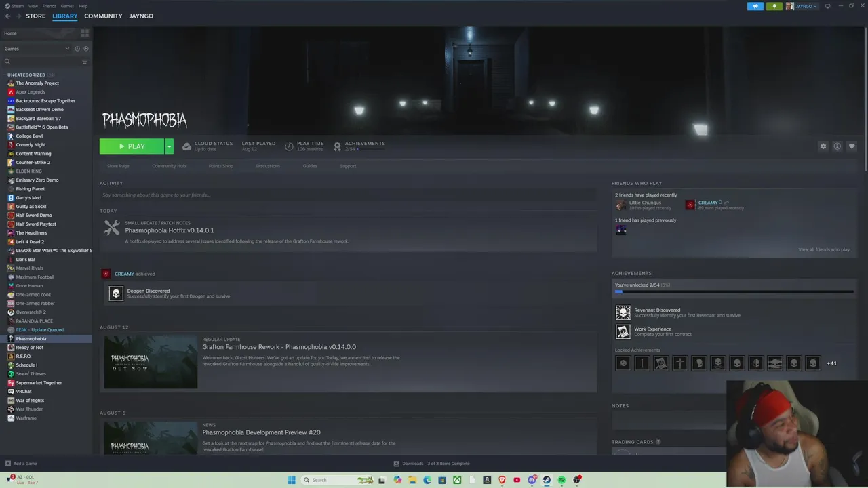Image resolution: width=868 pixels, height=488 pixels.
Task: Collapse the UNCATEGORIZED section
Action: pyautogui.click(x=27, y=75)
